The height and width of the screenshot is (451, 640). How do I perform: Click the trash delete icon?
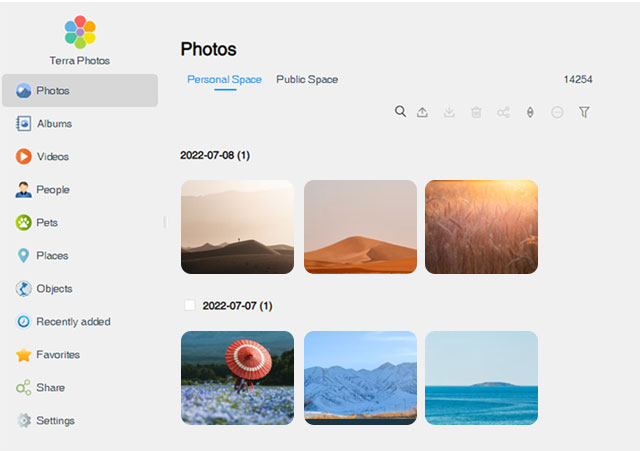476,112
